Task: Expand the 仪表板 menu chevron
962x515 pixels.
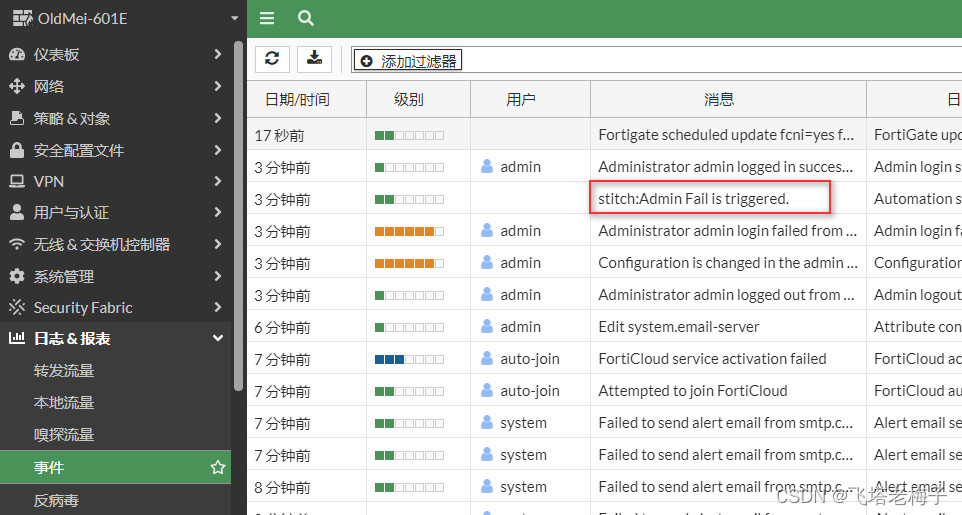Action: point(218,54)
